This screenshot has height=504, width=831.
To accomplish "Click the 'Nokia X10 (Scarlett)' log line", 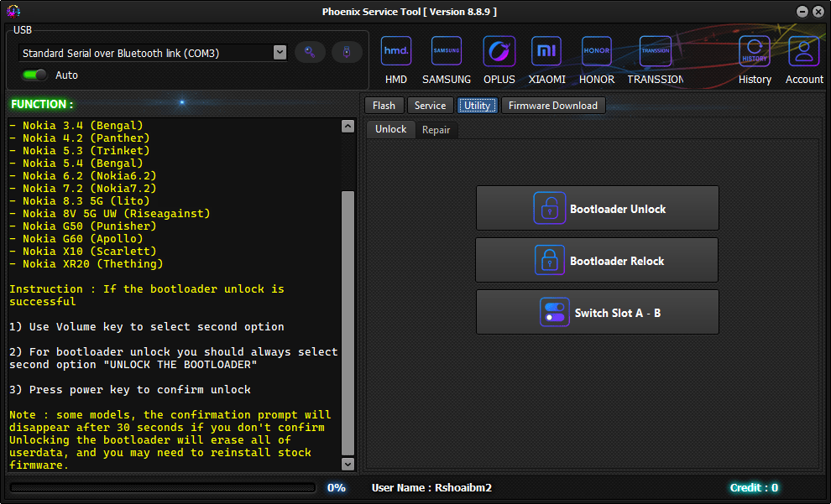I will [x=82, y=252].
